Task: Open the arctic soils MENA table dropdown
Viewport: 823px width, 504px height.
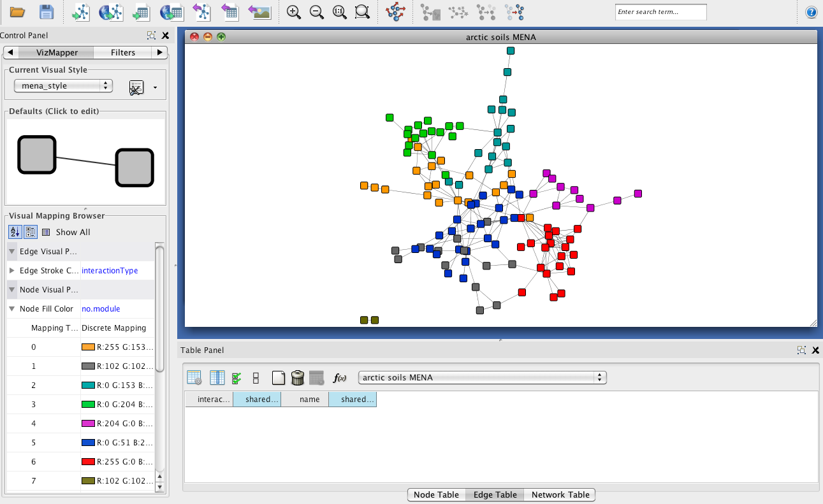Action: 482,378
